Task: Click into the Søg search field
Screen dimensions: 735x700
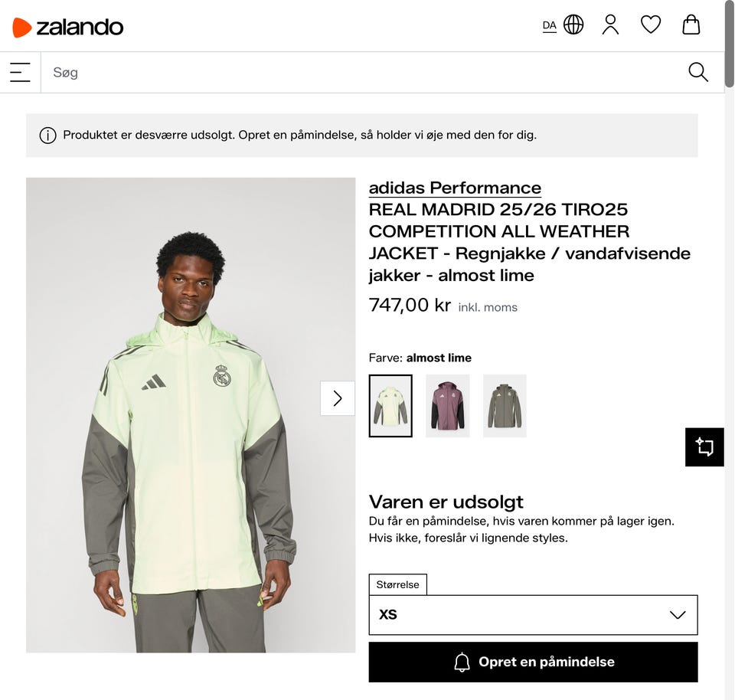Action: (360, 73)
